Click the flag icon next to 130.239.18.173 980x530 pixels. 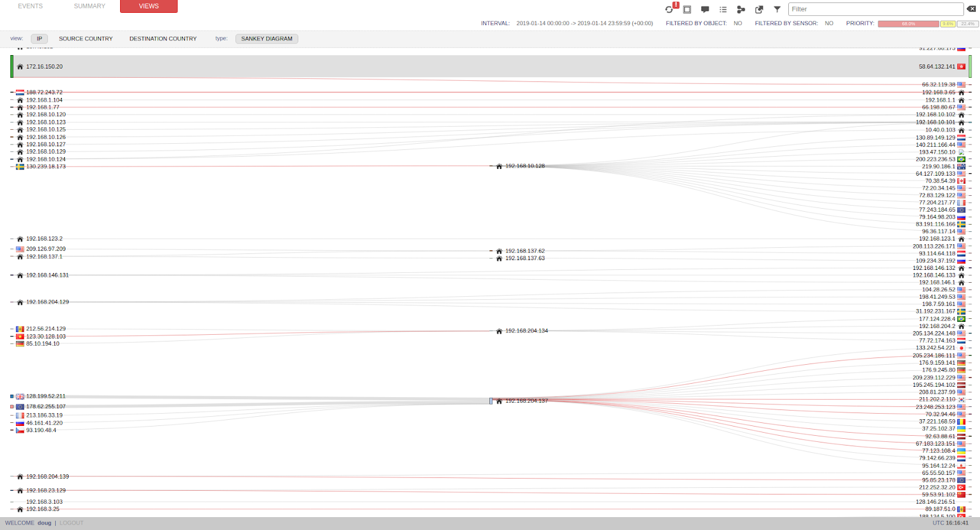pyautogui.click(x=20, y=166)
